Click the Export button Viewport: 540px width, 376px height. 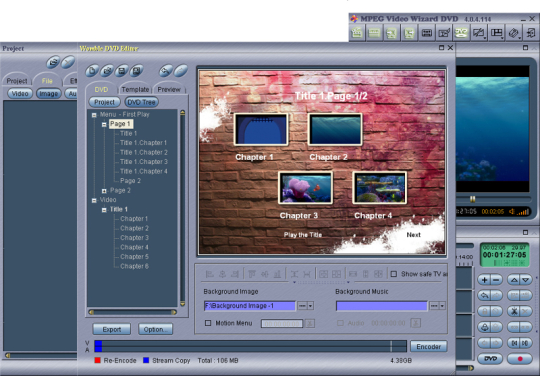(x=112, y=330)
